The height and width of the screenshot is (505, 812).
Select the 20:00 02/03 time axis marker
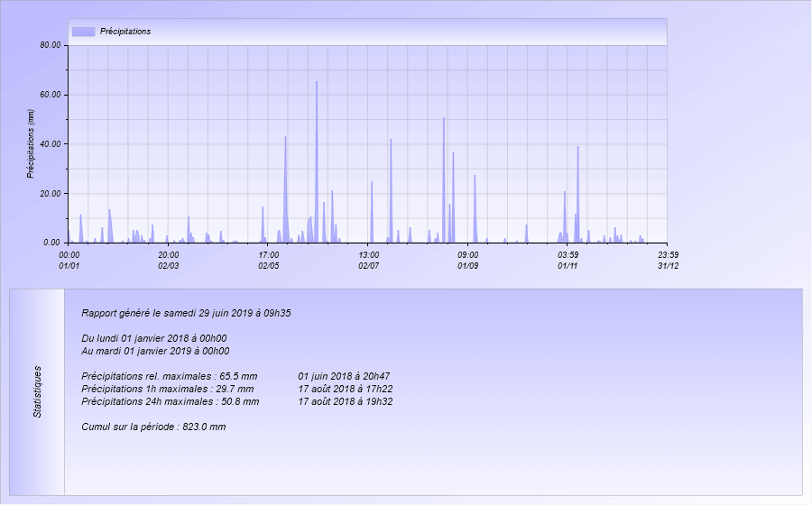[x=169, y=260]
